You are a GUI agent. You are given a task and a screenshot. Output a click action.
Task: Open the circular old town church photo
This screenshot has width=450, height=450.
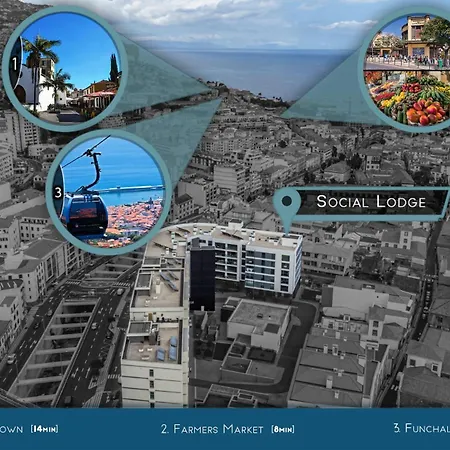click(x=66, y=68)
